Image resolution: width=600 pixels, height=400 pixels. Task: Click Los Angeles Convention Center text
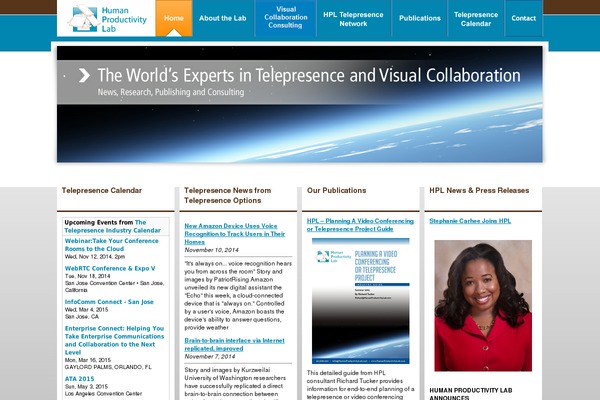click(x=103, y=393)
